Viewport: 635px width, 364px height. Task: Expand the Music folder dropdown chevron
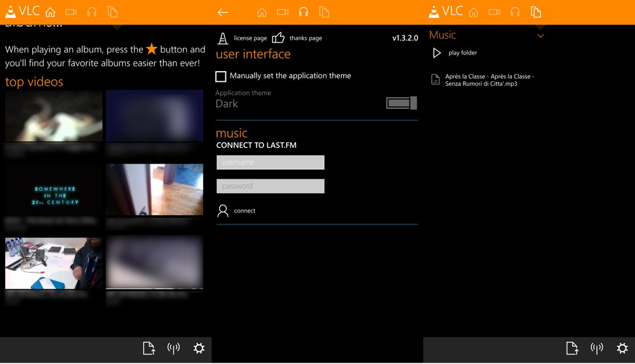540,36
